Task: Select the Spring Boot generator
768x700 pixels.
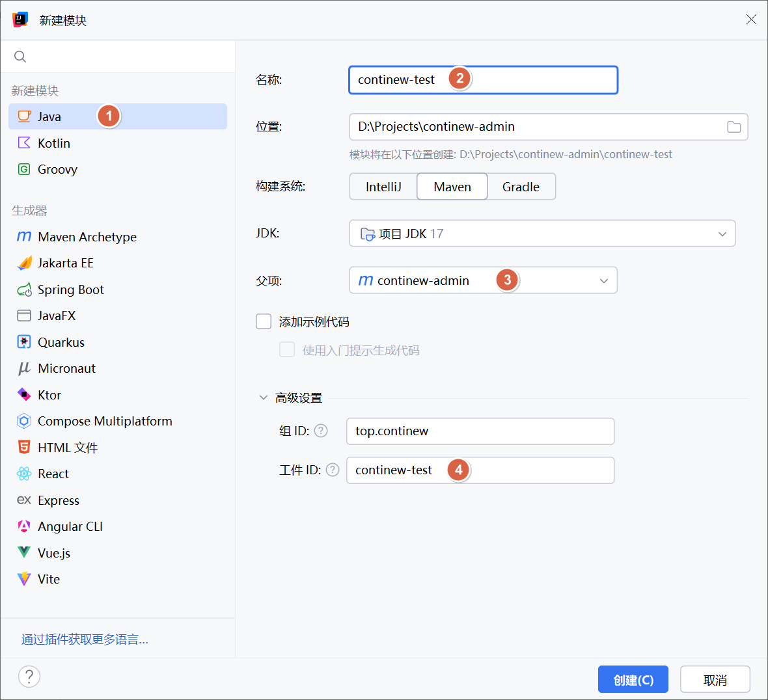Action: coord(118,289)
